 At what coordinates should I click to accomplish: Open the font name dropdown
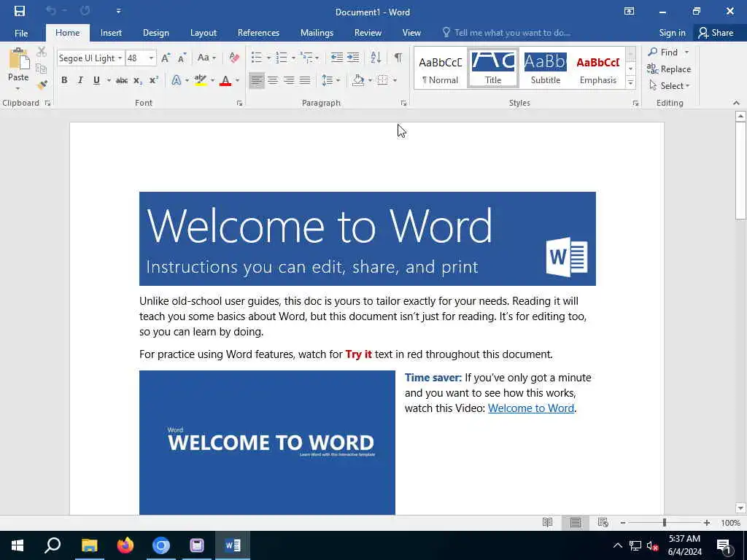click(x=120, y=58)
